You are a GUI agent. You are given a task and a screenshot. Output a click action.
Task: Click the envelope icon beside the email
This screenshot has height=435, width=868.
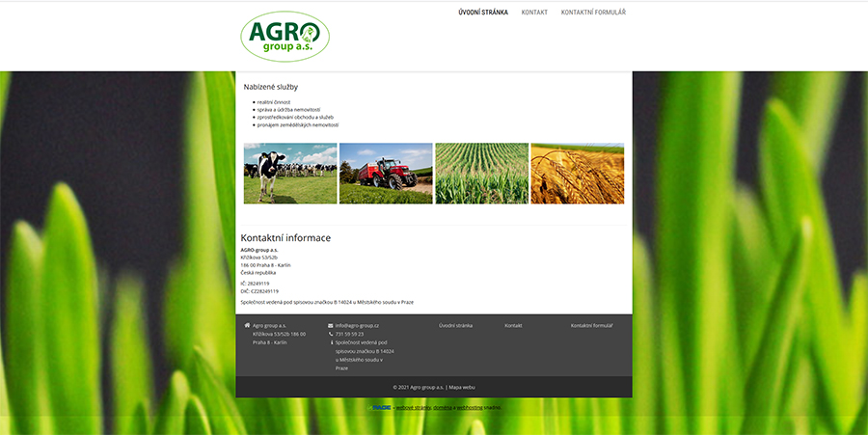pos(331,325)
